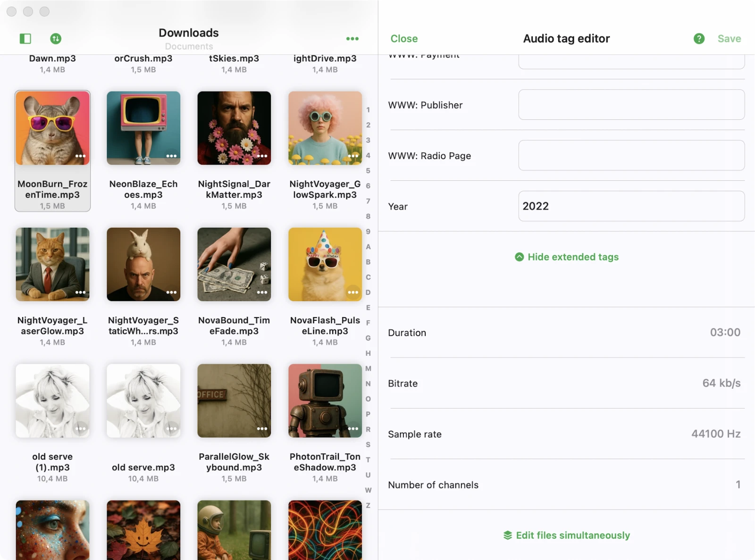Click the WWW: Publisher text field
Image resolution: width=755 pixels, height=560 pixels.
[631, 105]
